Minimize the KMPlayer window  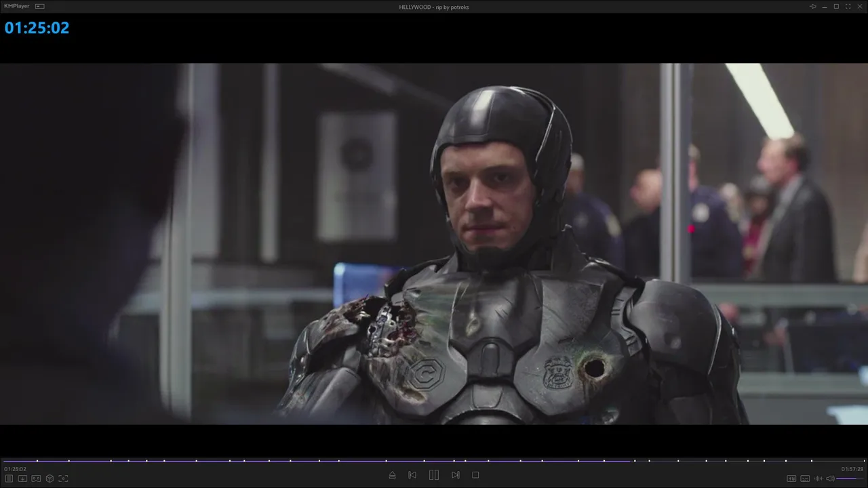point(825,6)
